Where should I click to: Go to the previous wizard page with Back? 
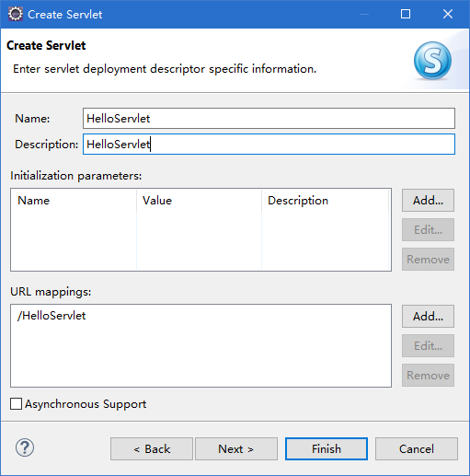[152, 449]
